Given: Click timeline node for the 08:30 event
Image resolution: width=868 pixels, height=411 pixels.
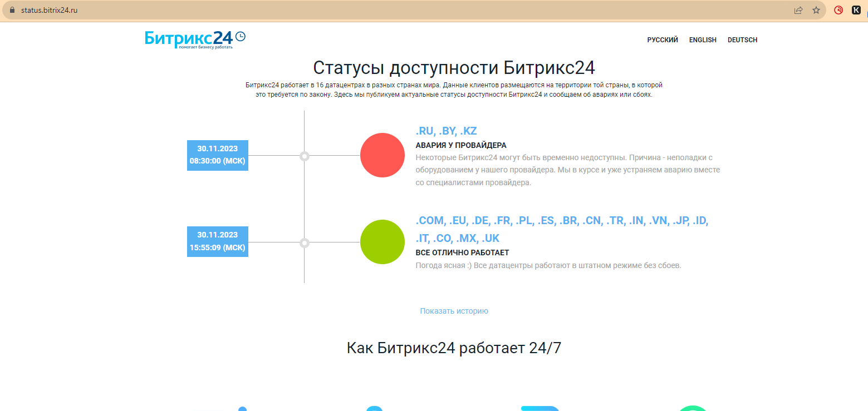Looking at the screenshot, I should pyautogui.click(x=305, y=156).
